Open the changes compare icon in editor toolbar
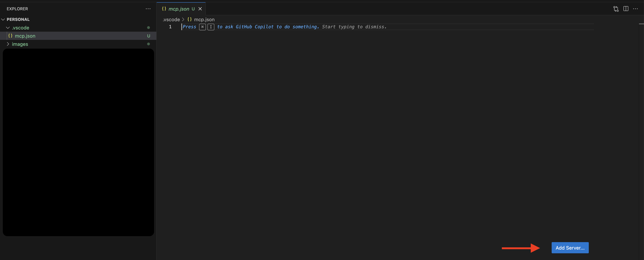 (616, 9)
